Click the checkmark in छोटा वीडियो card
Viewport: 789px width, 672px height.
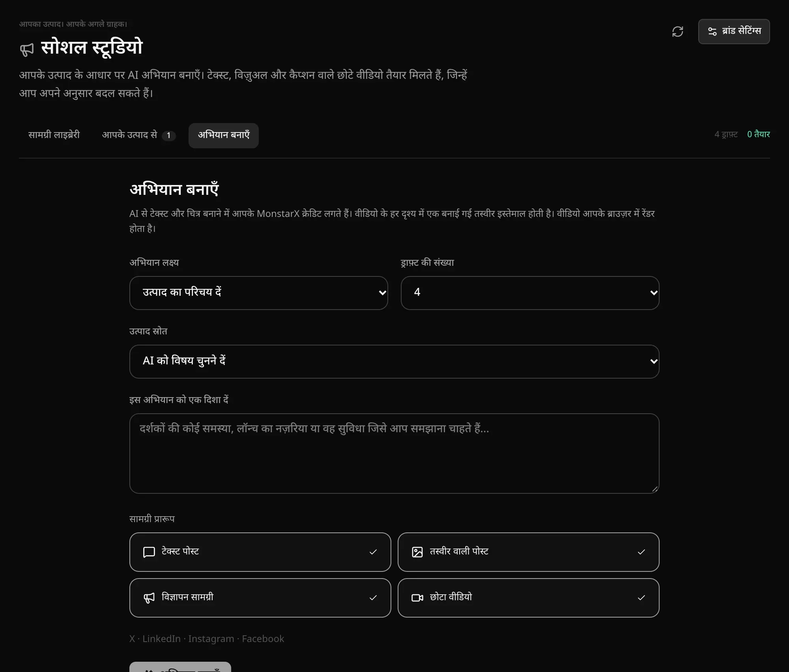641,598
